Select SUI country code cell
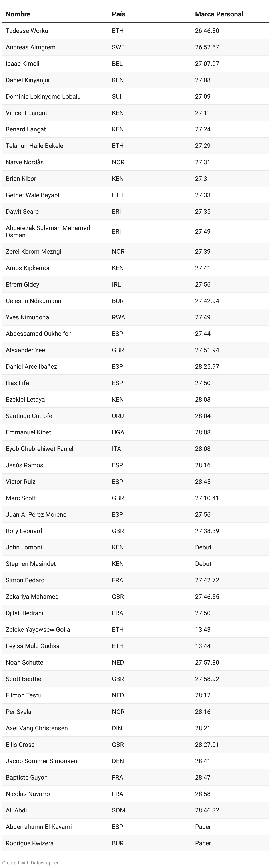This screenshot has width=271, height=868. (x=117, y=96)
